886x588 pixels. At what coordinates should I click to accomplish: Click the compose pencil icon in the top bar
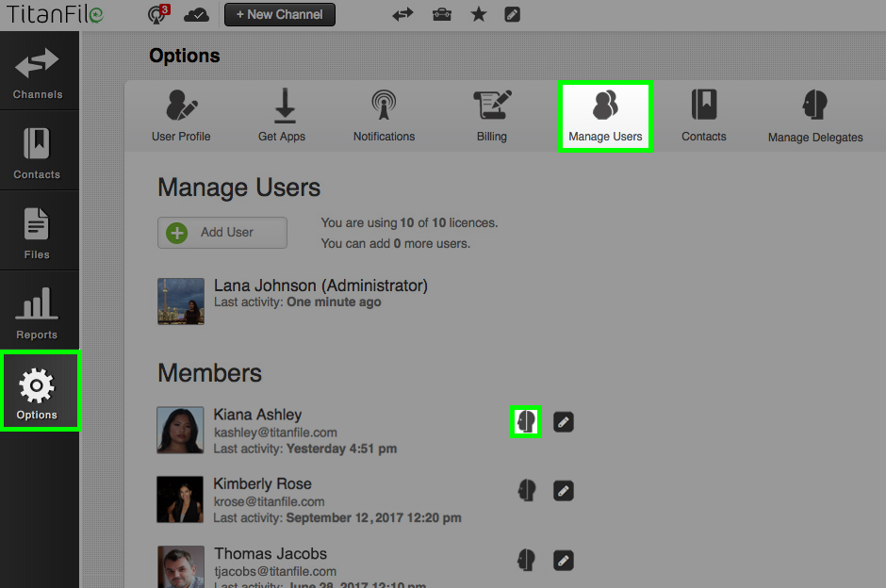pyautogui.click(x=512, y=14)
